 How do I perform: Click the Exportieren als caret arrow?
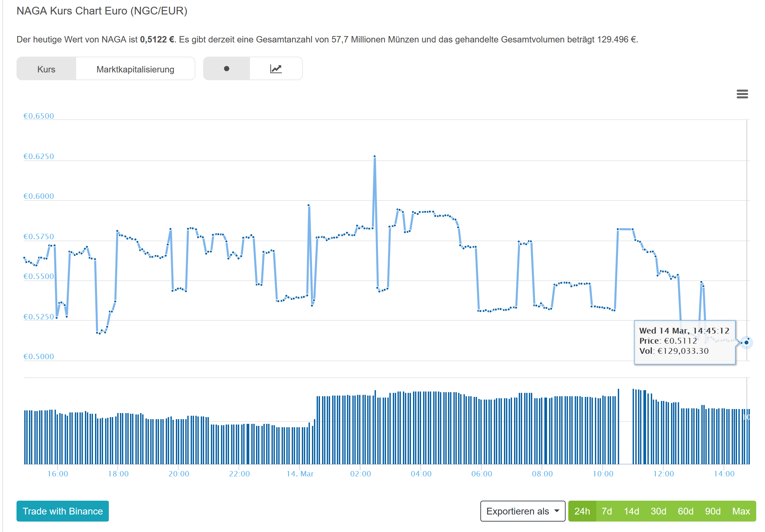557,511
